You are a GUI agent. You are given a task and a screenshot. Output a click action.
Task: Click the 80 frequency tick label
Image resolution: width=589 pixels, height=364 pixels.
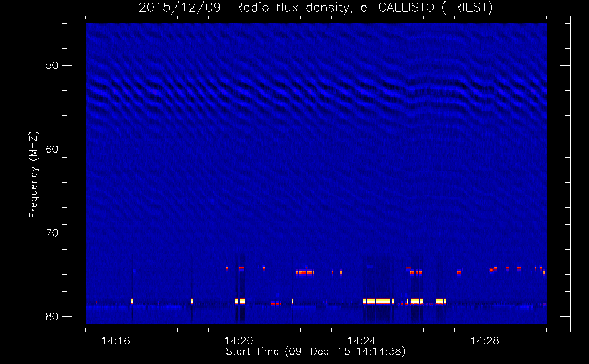pos(52,317)
